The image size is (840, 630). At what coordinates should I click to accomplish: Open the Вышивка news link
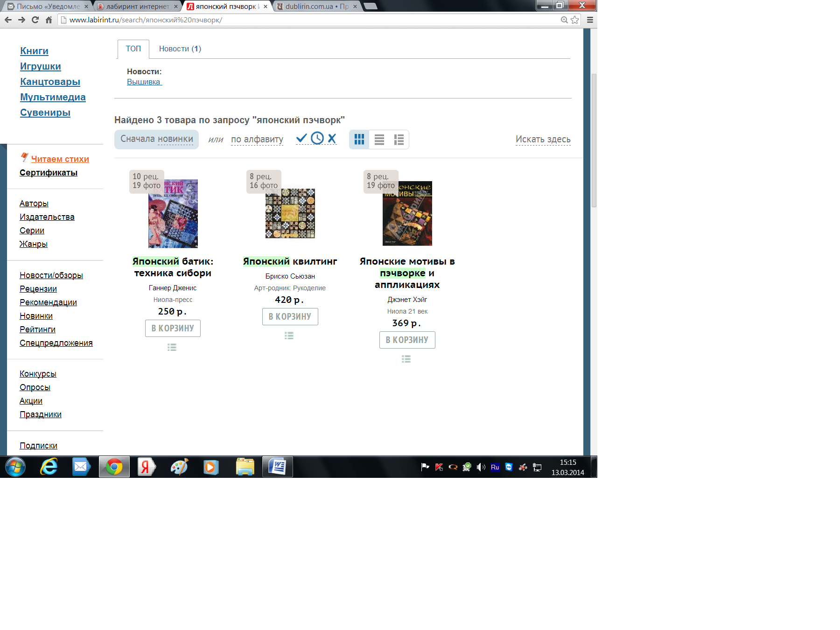coord(144,82)
